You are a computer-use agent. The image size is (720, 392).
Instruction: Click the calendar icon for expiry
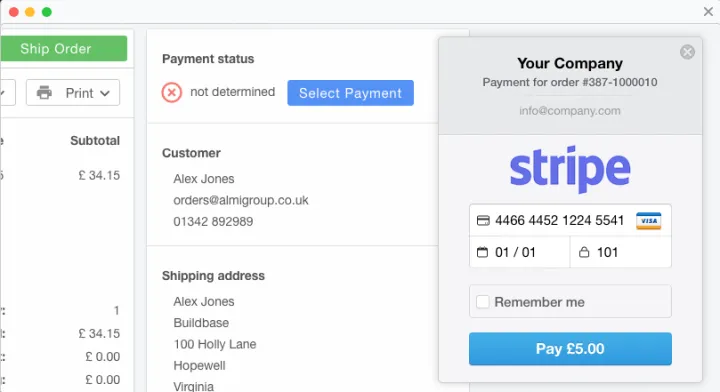point(483,252)
